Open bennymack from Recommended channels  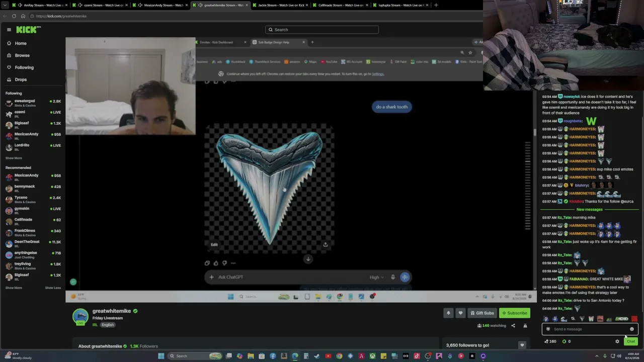tap(33, 188)
